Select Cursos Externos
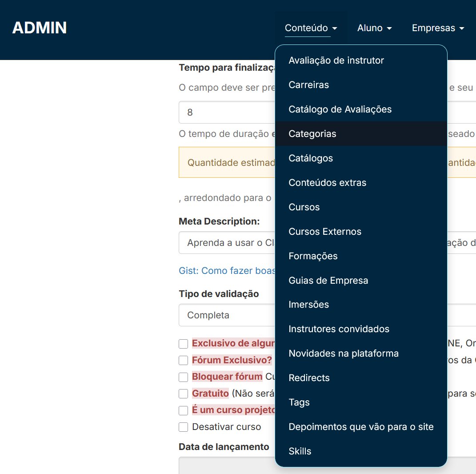Viewport: 476px width, 474px height. point(360,231)
